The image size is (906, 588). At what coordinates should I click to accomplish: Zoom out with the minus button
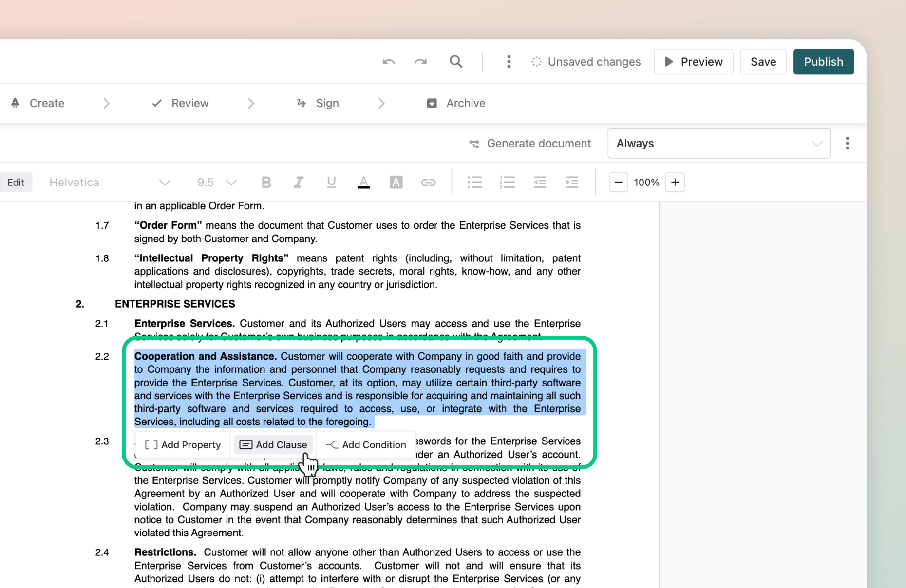618,182
